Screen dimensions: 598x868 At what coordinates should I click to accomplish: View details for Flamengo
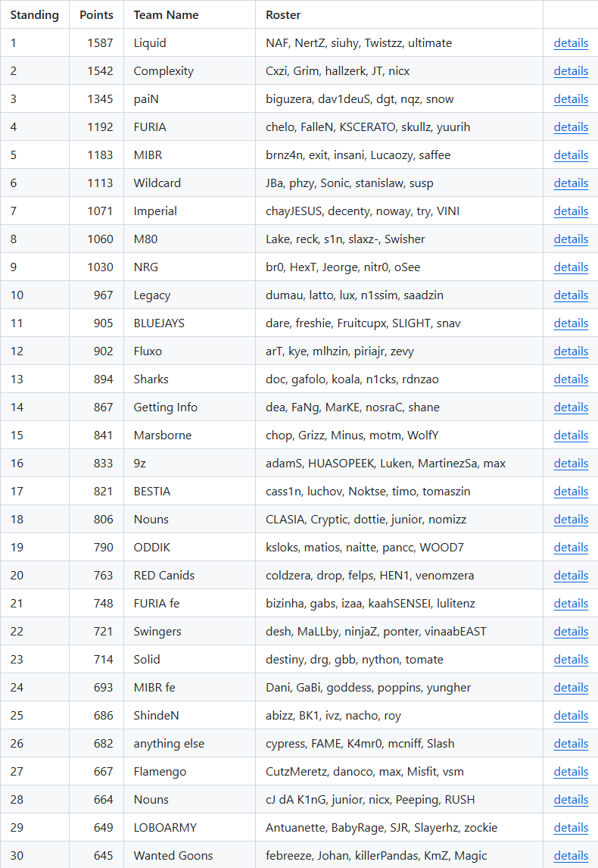click(571, 772)
